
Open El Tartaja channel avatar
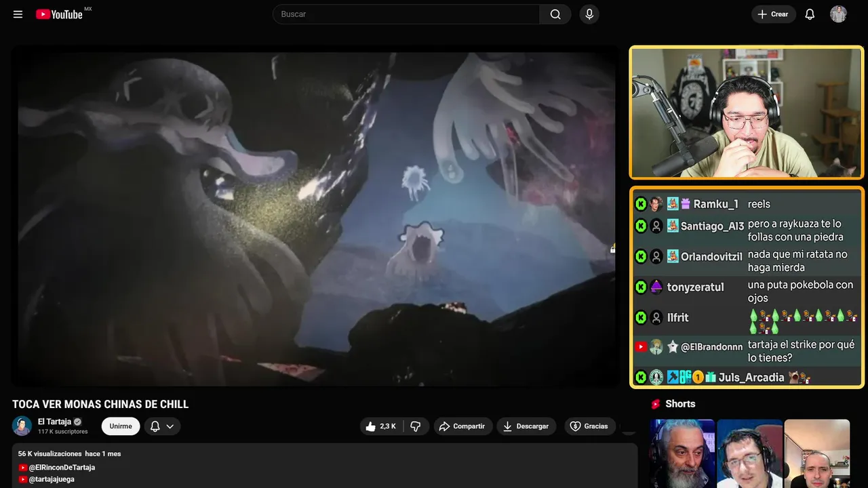pyautogui.click(x=22, y=426)
